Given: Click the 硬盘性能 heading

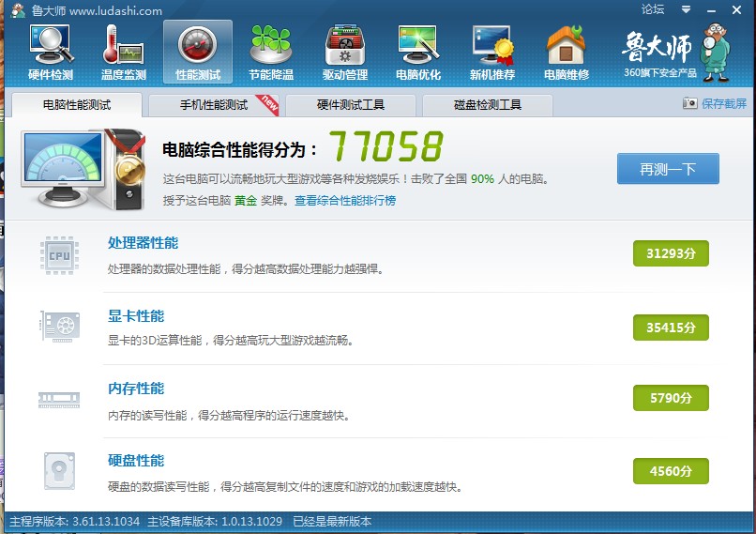Looking at the screenshot, I should click(x=136, y=461).
